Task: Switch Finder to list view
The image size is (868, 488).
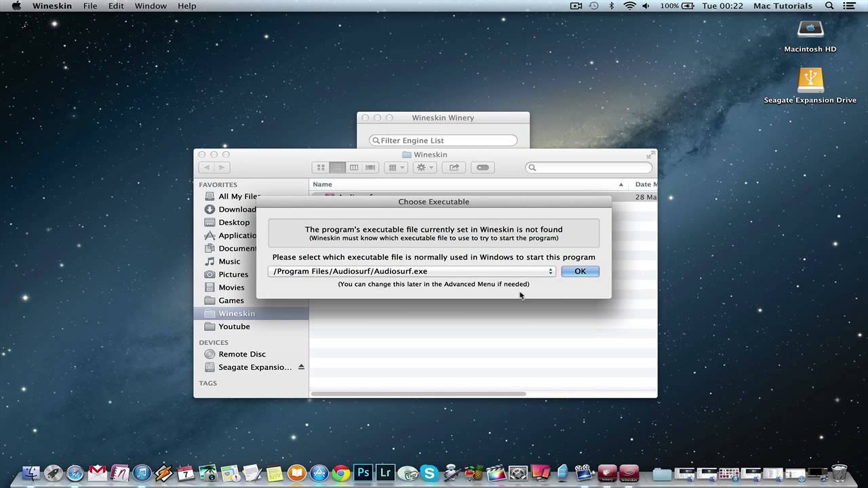Action: (337, 167)
